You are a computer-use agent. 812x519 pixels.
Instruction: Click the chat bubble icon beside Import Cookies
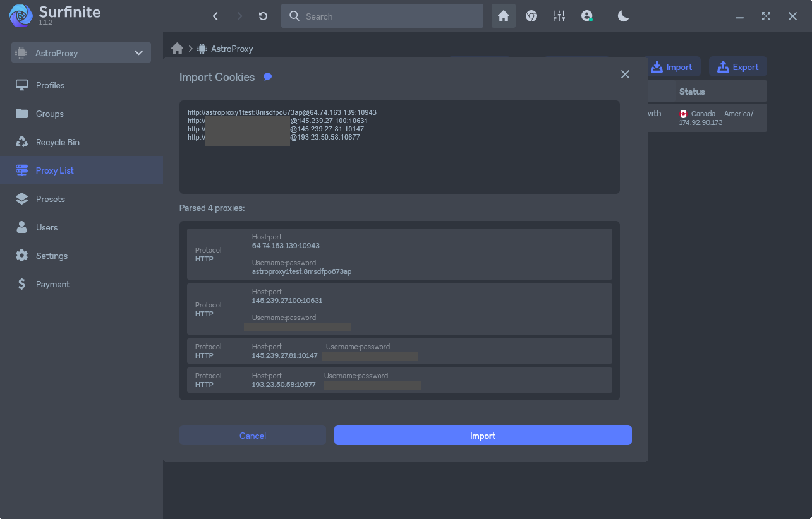click(x=267, y=77)
